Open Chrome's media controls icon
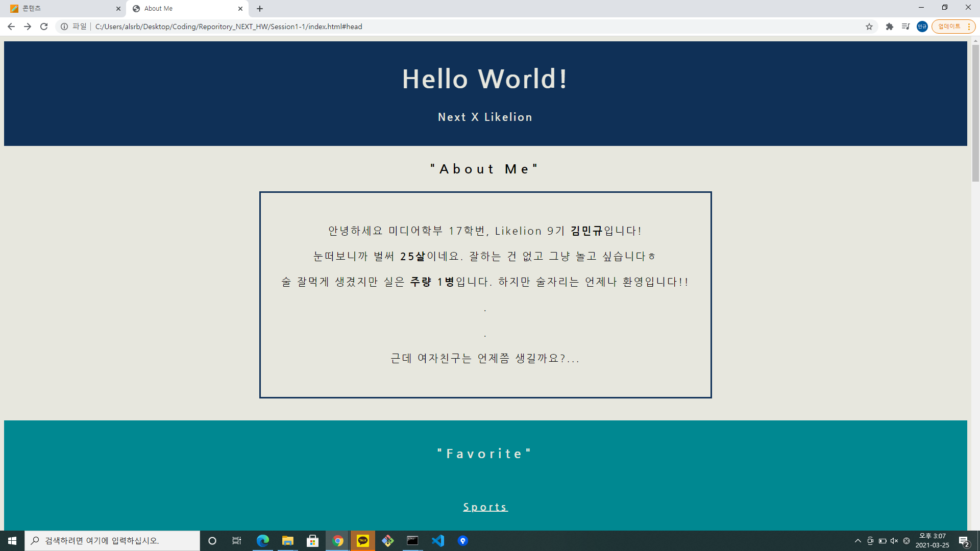 (x=906, y=27)
